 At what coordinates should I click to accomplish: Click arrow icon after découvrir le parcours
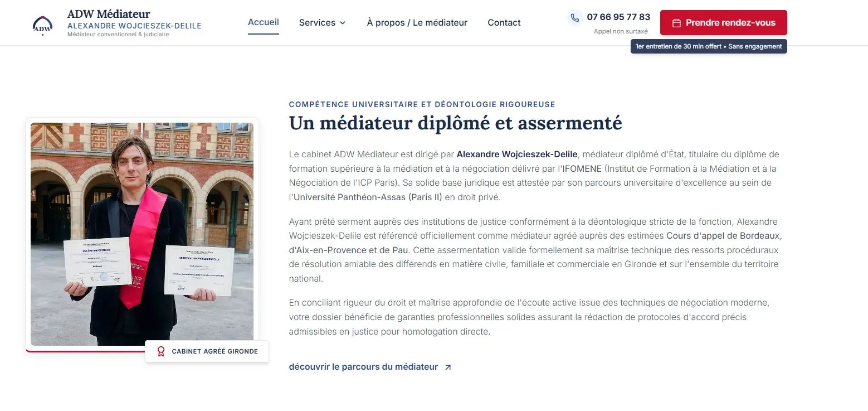[x=447, y=368]
